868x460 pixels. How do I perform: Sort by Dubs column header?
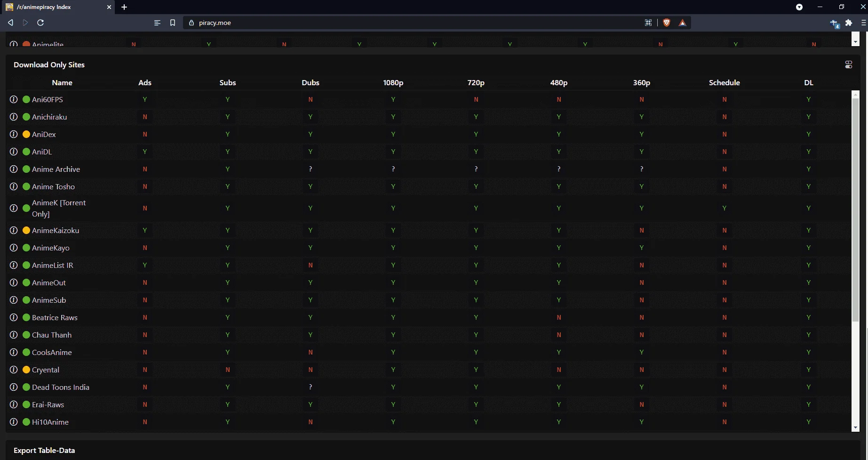pyautogui.click(x=311, y=82)
